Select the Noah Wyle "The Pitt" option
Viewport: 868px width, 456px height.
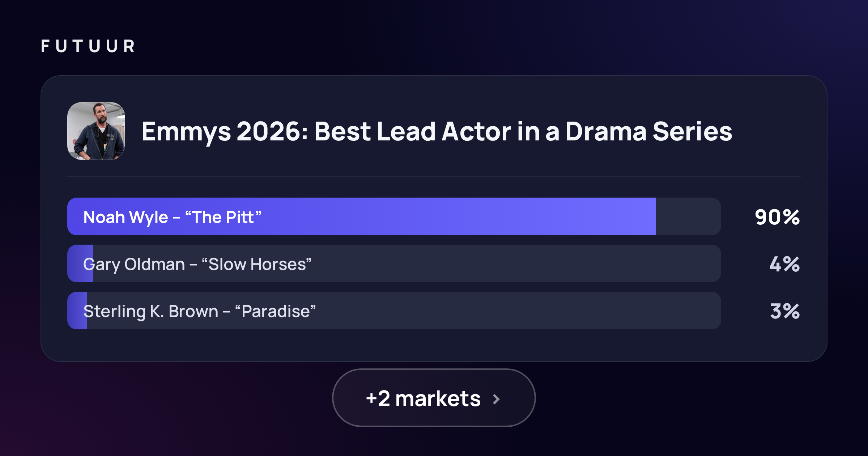(394, 216)
